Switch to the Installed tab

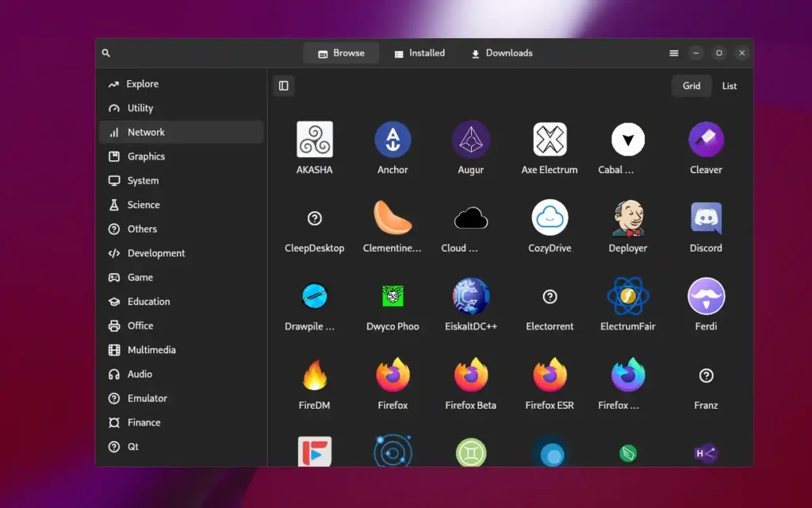coord(419,52)
